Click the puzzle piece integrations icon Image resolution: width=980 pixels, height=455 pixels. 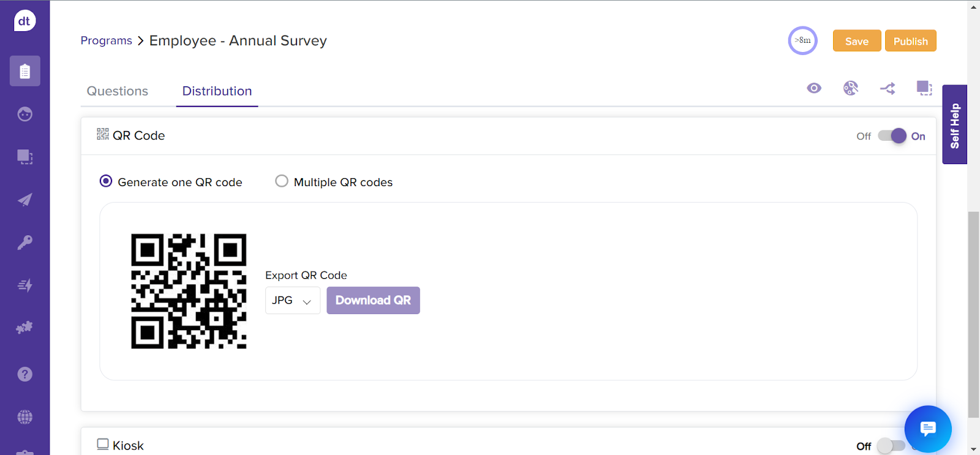[x=24, y=328]
